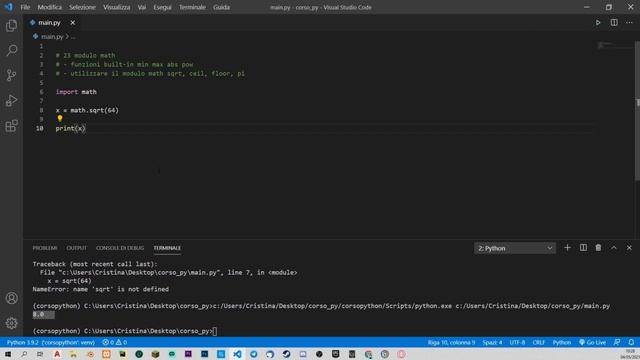The width and height of the screenshot is (640, 360).
Task: Start Go Live server
Action: (x=592, y=342)
